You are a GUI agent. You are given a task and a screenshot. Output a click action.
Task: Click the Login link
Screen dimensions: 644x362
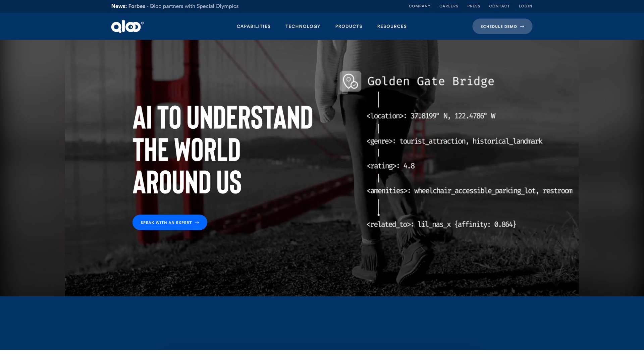525,6
